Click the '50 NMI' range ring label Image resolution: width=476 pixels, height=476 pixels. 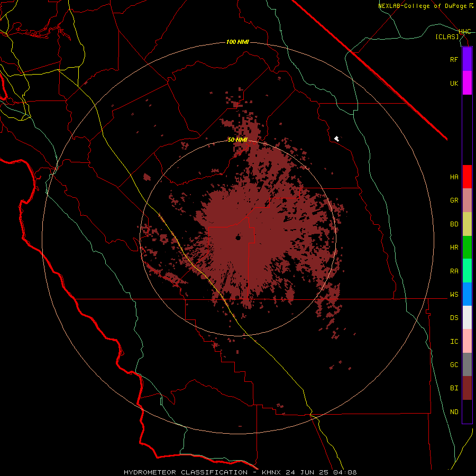tap(237, 140)
